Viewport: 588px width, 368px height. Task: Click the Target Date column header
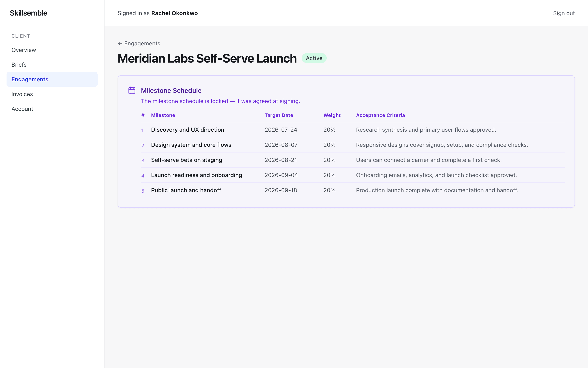click(279, 115)
